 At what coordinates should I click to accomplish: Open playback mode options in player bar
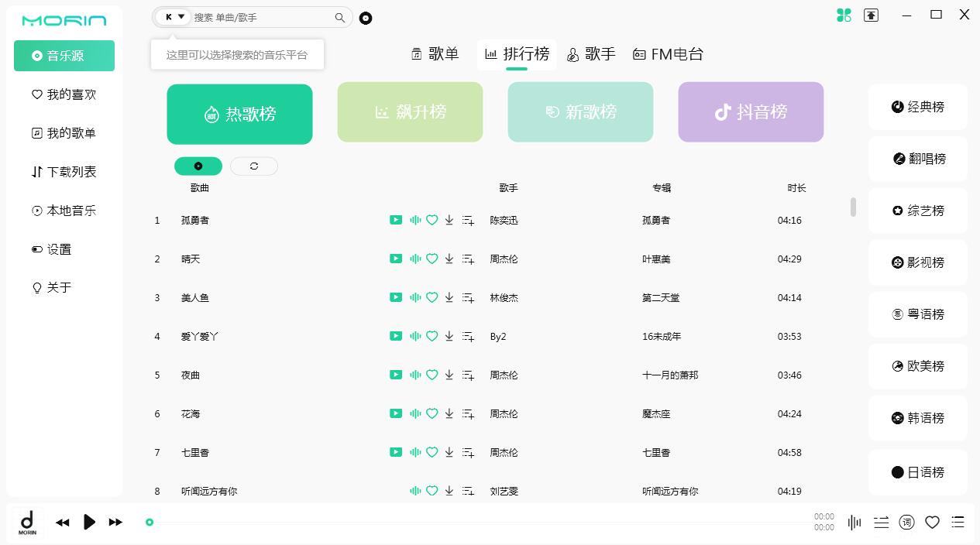(x=881, y=523)
